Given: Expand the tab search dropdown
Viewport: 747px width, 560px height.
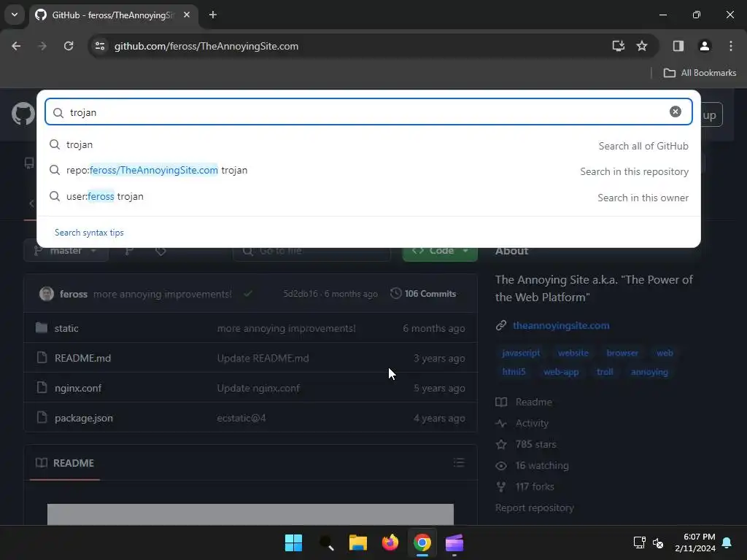Looking at the screenshot, I should (x=15, y=15).
